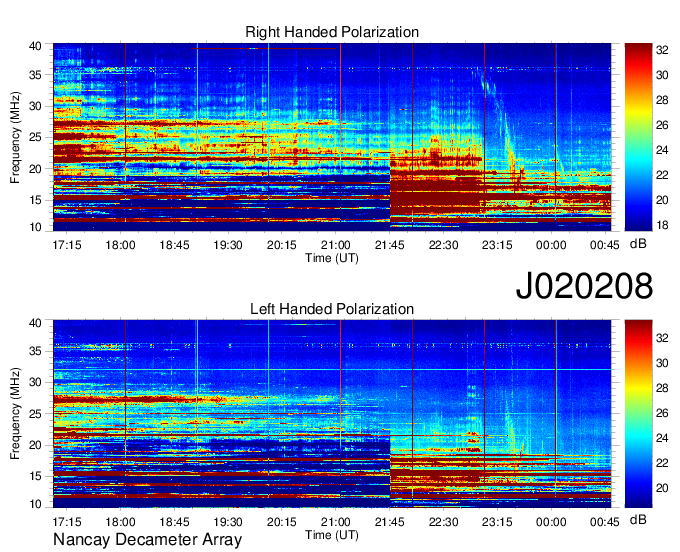Screen dimensions: 680x552
Task: Click "00:45" time tick under Left Handed plot
Action: tap(605, 522)
